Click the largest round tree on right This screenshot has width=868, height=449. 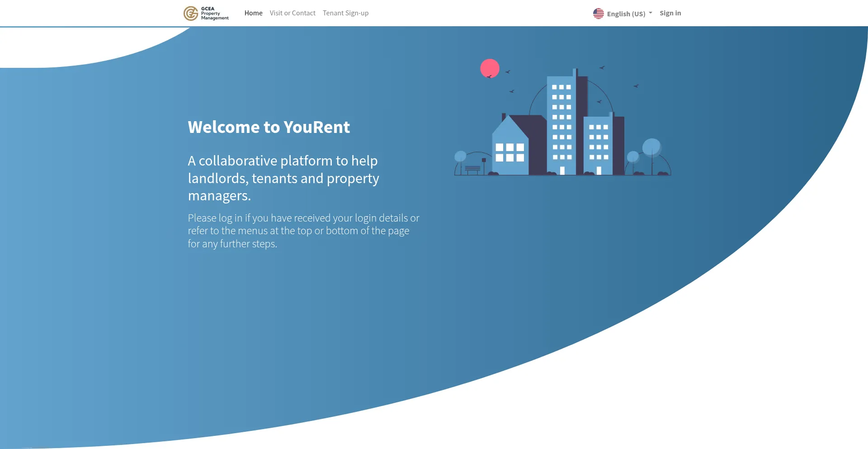coord(651,147)
